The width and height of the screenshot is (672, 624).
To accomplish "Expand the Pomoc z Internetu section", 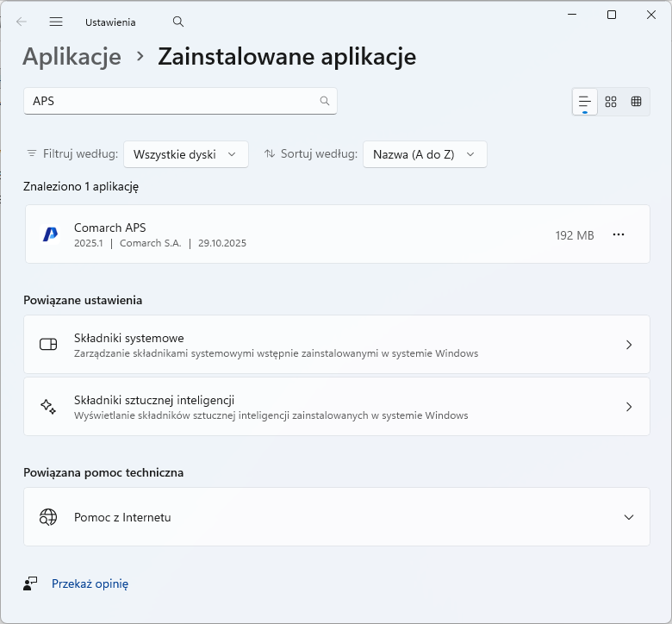I will click(629, 517).
